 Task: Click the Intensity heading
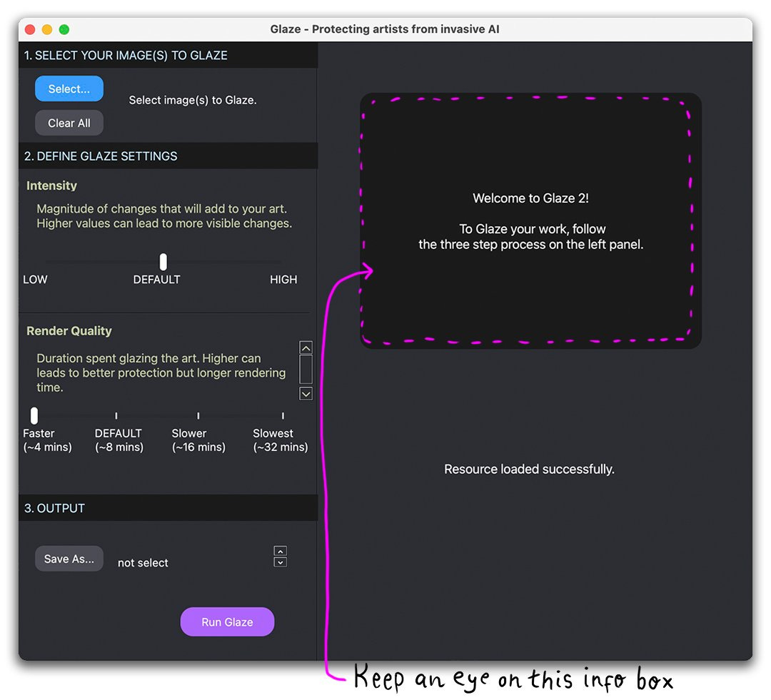tap(51, 186)
